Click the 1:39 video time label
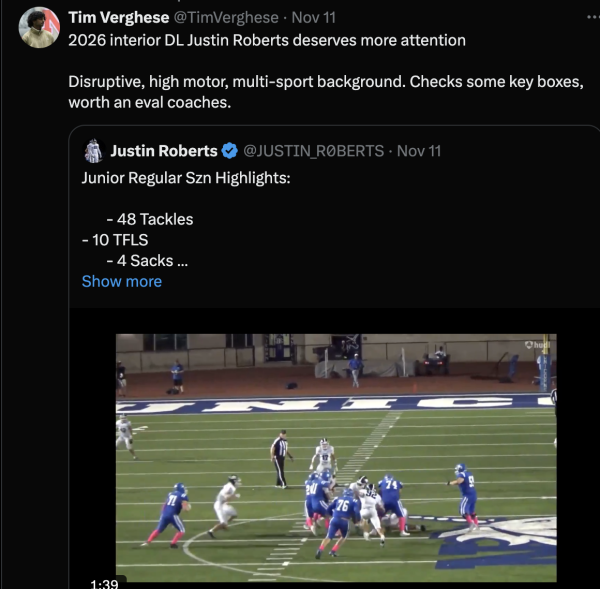Viewport: 600px width, 589px height. coord(104,583)
